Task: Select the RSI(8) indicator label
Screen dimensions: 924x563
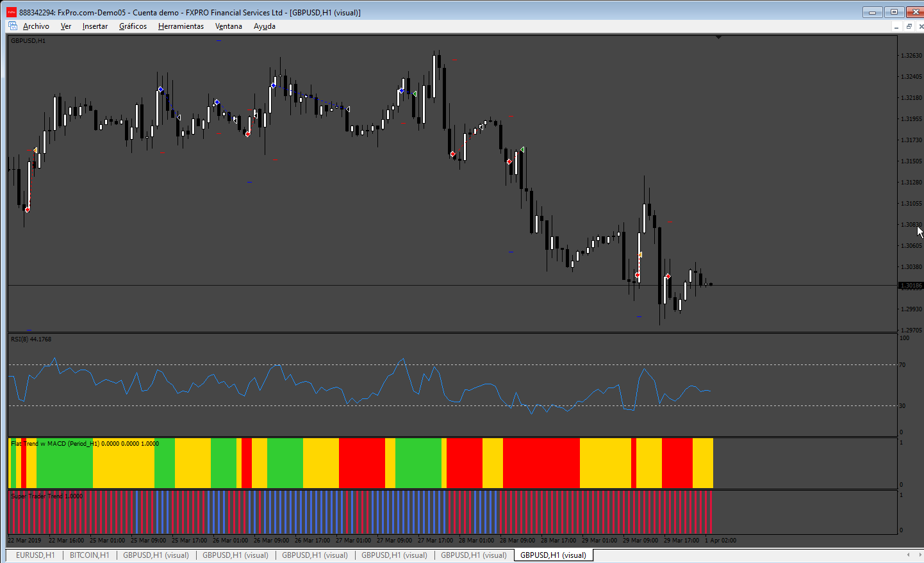Action: (31, 339)
